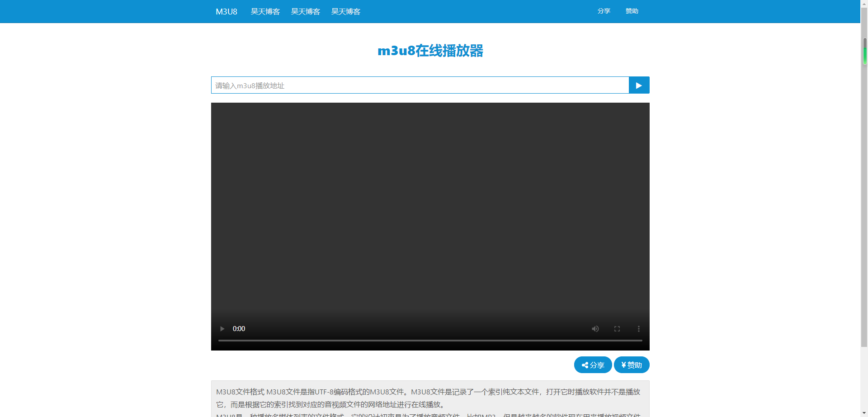Open the video player's three-dot options menu
868x417 pixels.
(638, 329)
